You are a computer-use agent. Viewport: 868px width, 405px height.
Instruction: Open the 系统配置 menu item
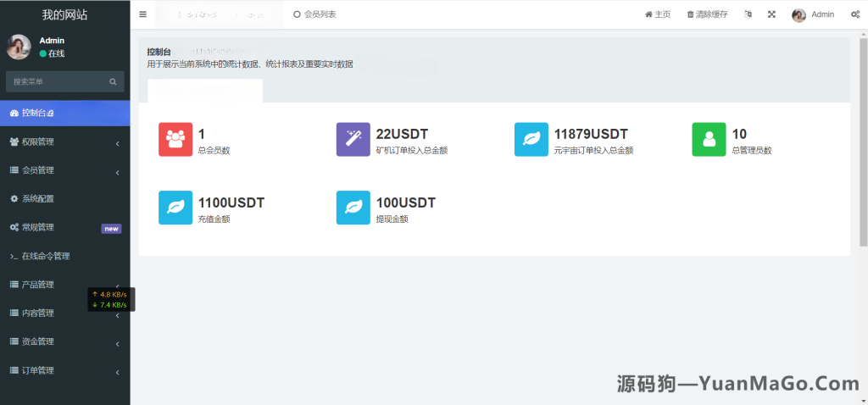point(37,198)
